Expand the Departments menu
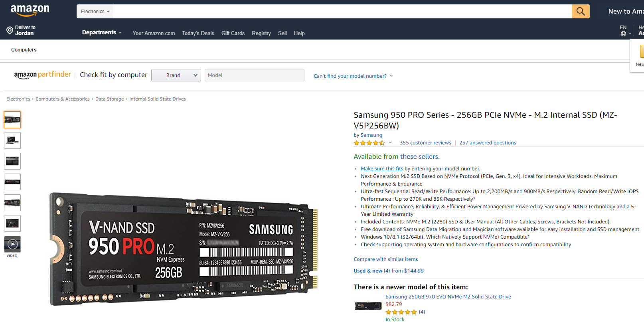Image resolution: width=644 pixels, height=322 pixels. 102,32
